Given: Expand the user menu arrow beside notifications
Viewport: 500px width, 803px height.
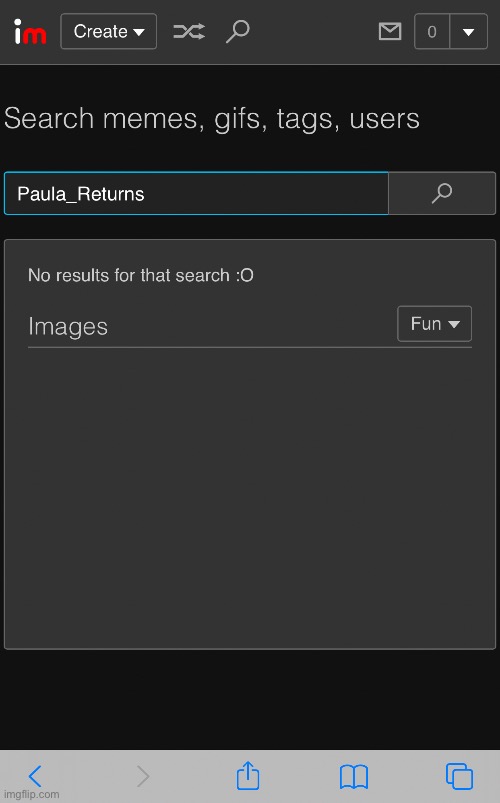Looking at the screenshot, I should pyautogui.click(x=468, y=32).
